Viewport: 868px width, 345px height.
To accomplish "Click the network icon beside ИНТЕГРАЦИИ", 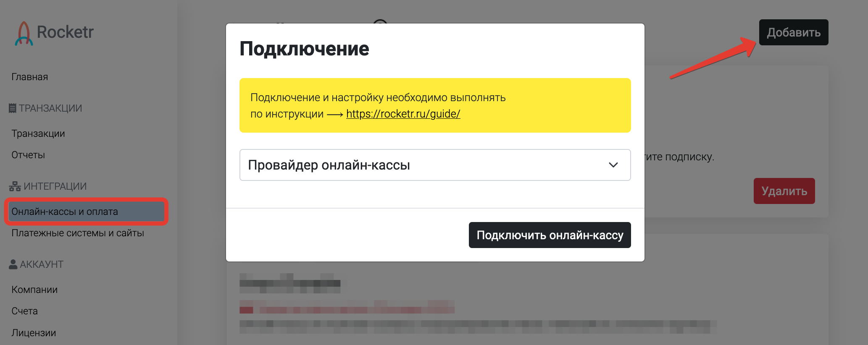I will (x=15, y=186).
